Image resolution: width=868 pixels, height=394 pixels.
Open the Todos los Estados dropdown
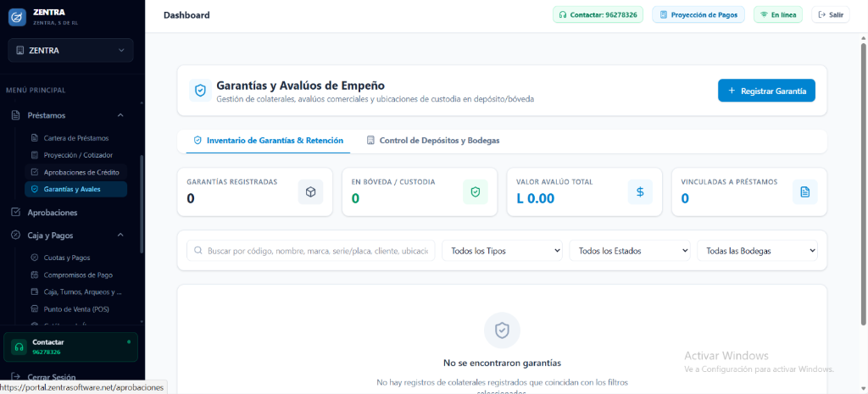[x=630, y=251]
